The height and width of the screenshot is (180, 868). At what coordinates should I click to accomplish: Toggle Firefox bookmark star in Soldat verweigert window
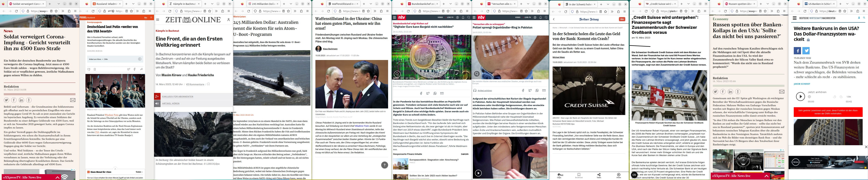point(56,11)
